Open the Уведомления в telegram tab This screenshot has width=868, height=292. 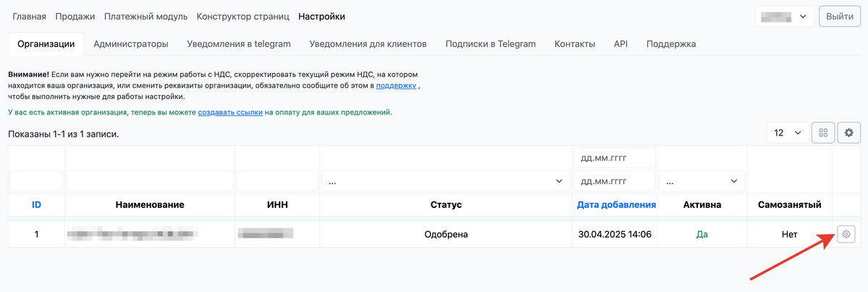(239, 43)
